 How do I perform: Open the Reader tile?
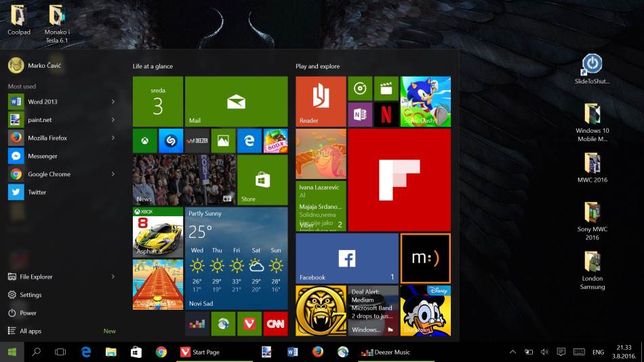pyautogui.click(x=321, y=102)
